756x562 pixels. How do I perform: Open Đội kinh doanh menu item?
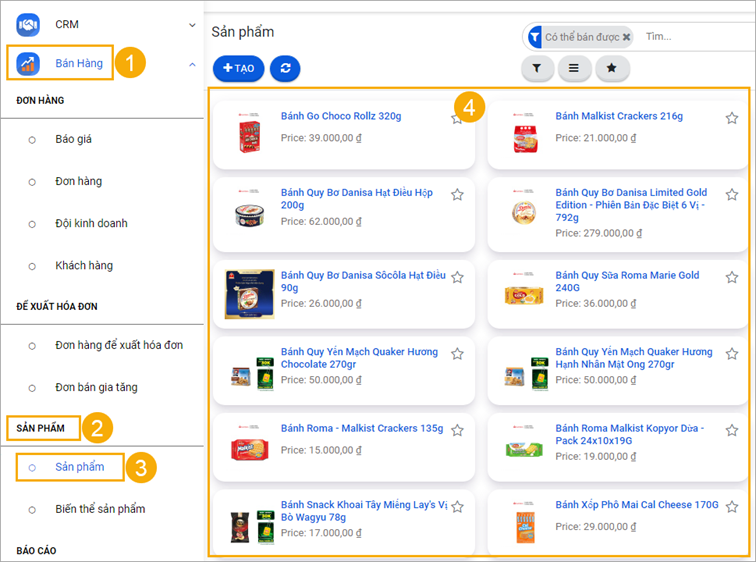(x=91, y=223)
